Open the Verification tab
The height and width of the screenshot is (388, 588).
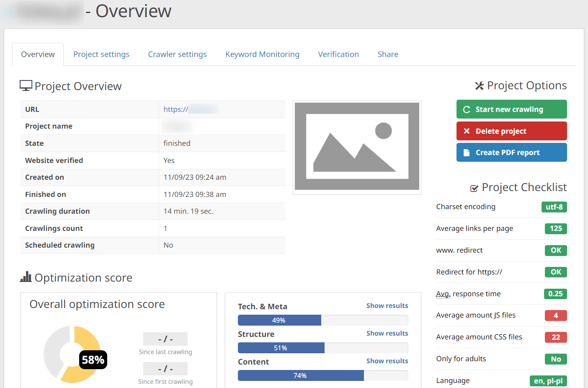(x=338, y=54)
